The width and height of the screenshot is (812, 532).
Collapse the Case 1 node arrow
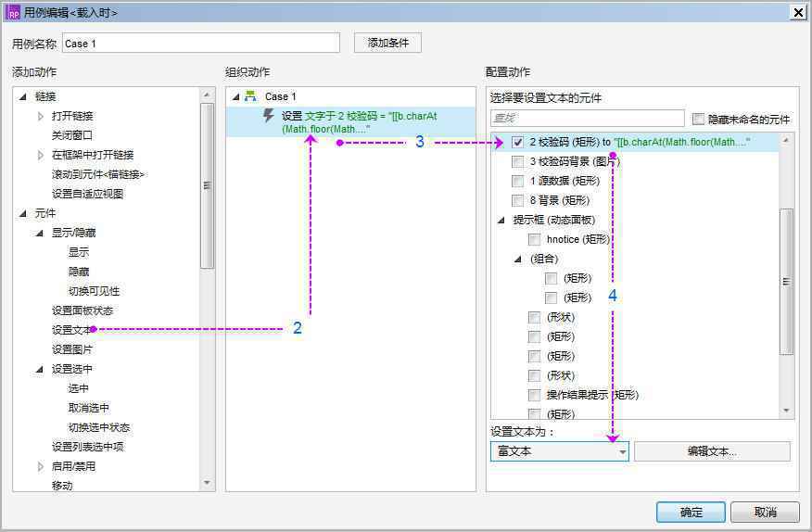point(235,96)
